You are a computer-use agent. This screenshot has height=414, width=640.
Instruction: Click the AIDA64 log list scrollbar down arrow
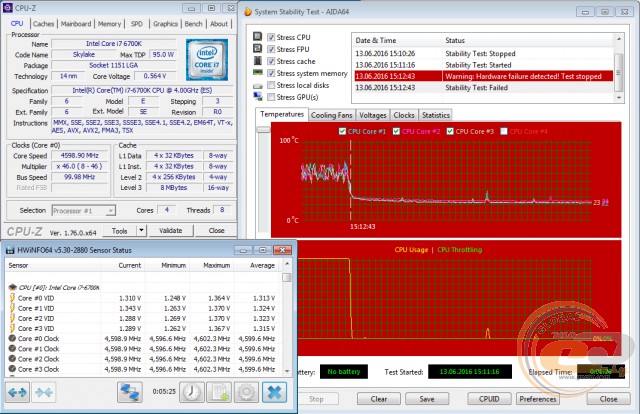(619, 98)
